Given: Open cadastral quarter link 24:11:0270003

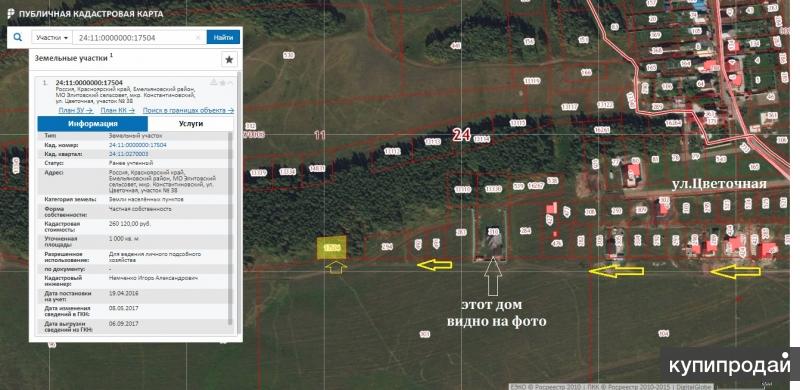Looking at the screenshot, I should pos(129,154).
